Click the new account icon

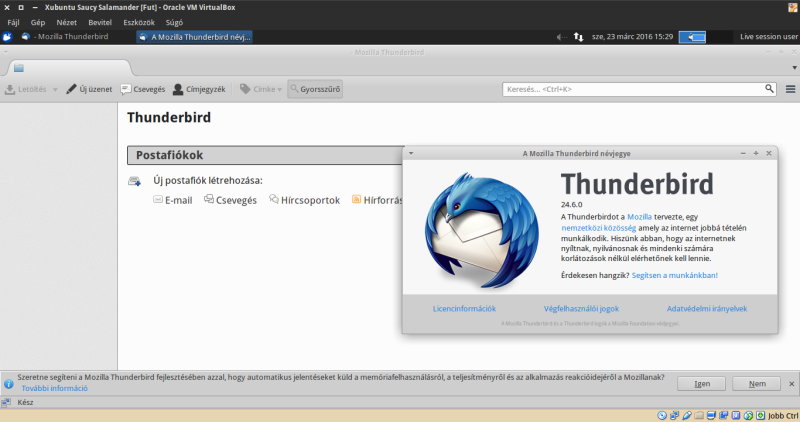pos(134,181)
